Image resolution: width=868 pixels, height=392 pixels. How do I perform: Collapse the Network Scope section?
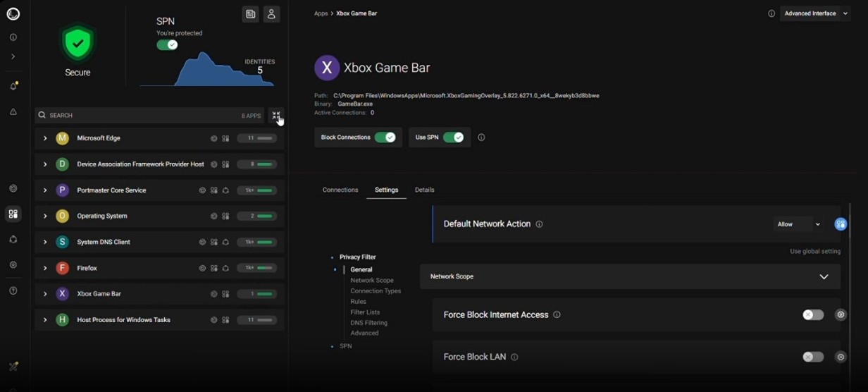point(824,277)
